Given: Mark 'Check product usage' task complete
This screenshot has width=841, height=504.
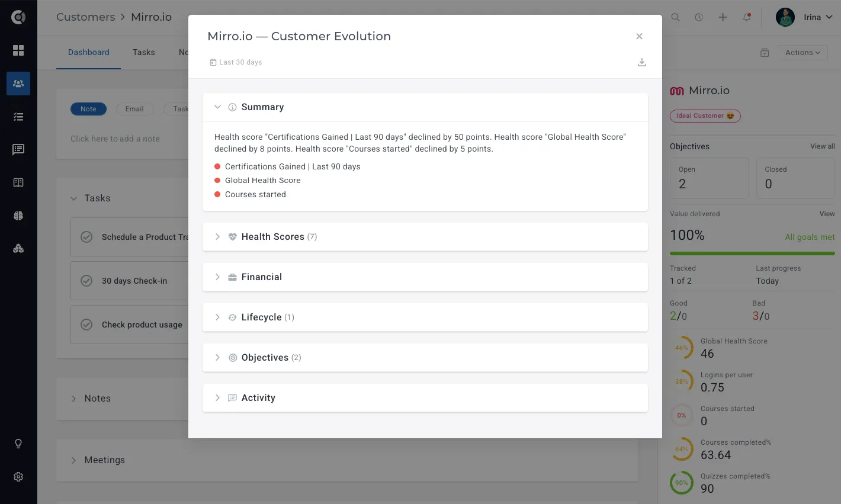Looking at the screenshot, I should pos(86,325).
